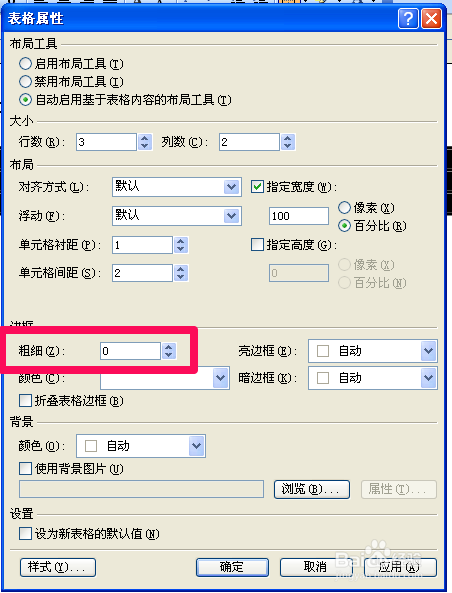
Task: Choose 像素 width unit radio
Action: [x=344, y=207]
